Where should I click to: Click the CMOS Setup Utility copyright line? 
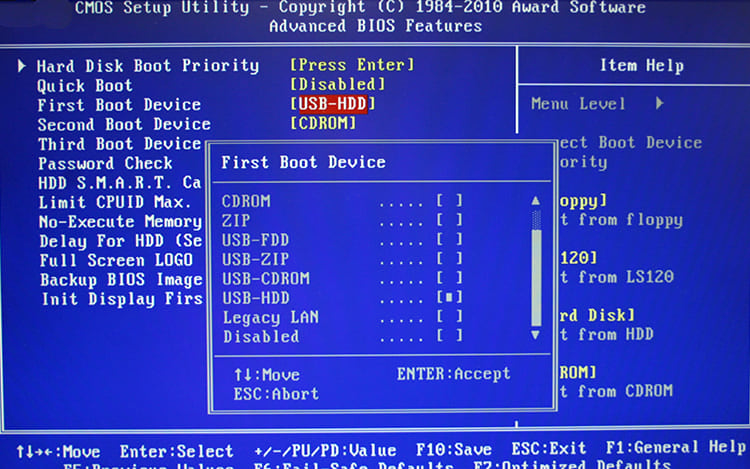(360, 8)
